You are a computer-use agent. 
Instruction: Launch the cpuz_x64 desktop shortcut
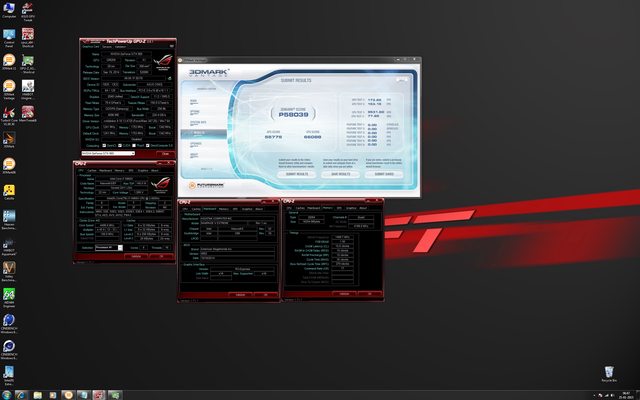pyautogui.click(x=28, y=38)
